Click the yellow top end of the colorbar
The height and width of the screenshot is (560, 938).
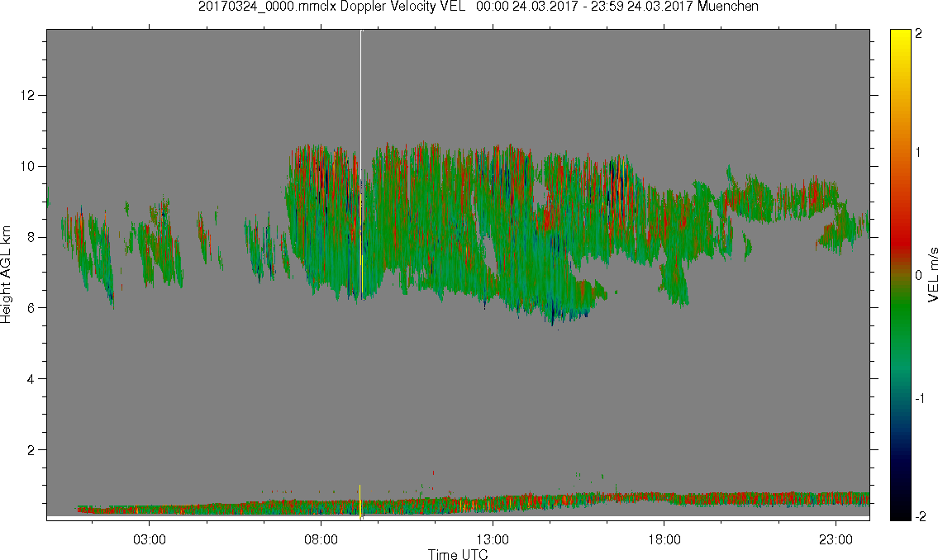900,37
